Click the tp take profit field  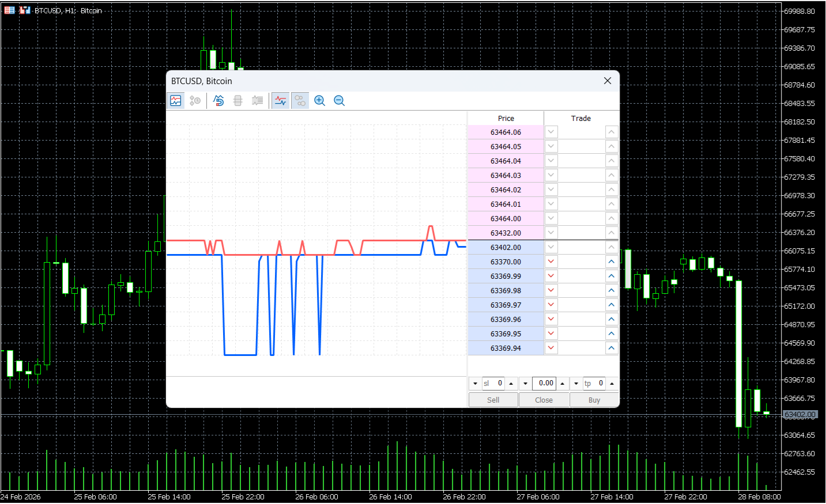tap(594, 383)
